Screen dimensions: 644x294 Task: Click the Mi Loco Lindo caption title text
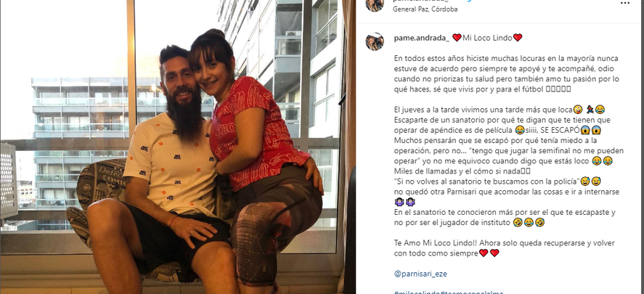click(487, 38)
